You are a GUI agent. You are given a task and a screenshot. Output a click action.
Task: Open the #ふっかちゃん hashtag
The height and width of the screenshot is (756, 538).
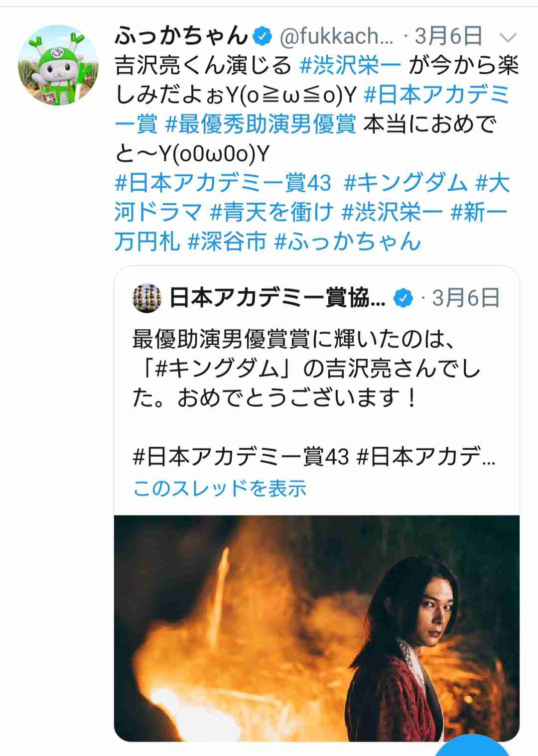click(x=348, y=242)
